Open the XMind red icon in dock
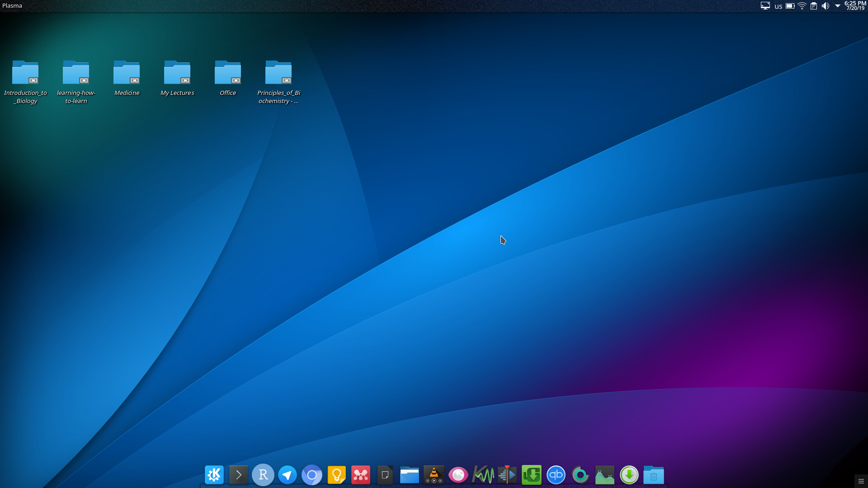This screenshot has width=868, height=488. pos(361,475)
